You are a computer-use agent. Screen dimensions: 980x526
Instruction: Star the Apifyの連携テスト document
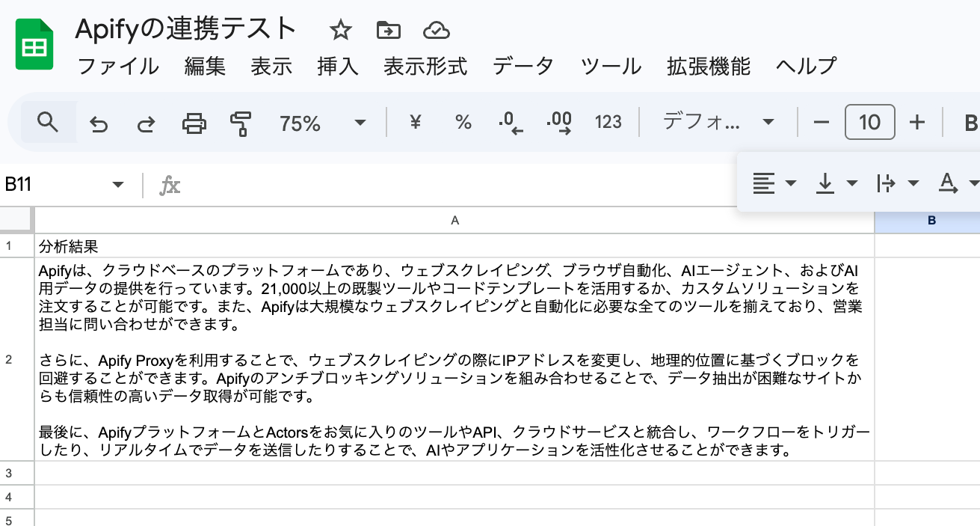click(x=340, y=30)
